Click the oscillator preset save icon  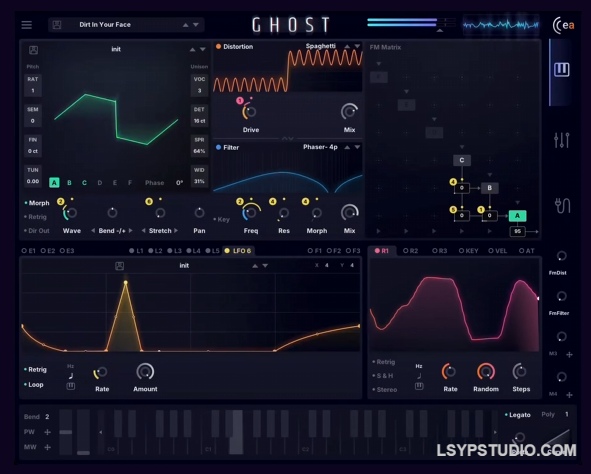pyautogui.click(x=33, y=50)
